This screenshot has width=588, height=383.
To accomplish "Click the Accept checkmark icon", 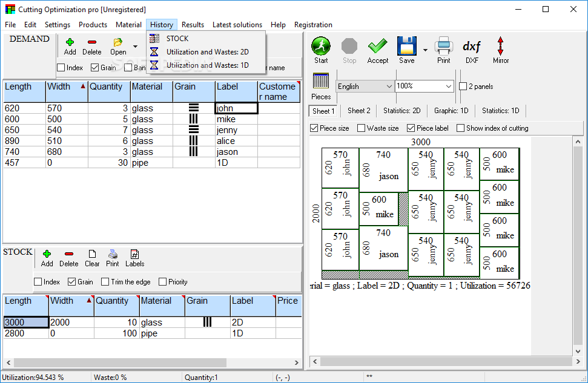I will click(x=378, y=46).
